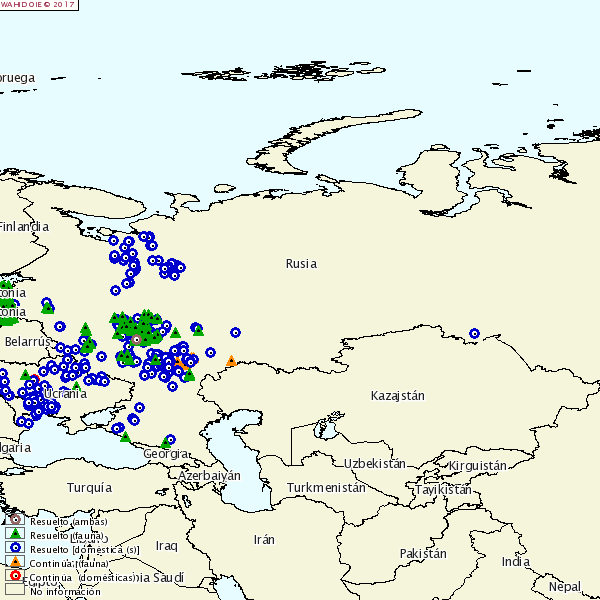Screen dimensions: 600x600
Task: Select the isolated blue outbreak marker in Siberia
Action: tap(474, 334)
